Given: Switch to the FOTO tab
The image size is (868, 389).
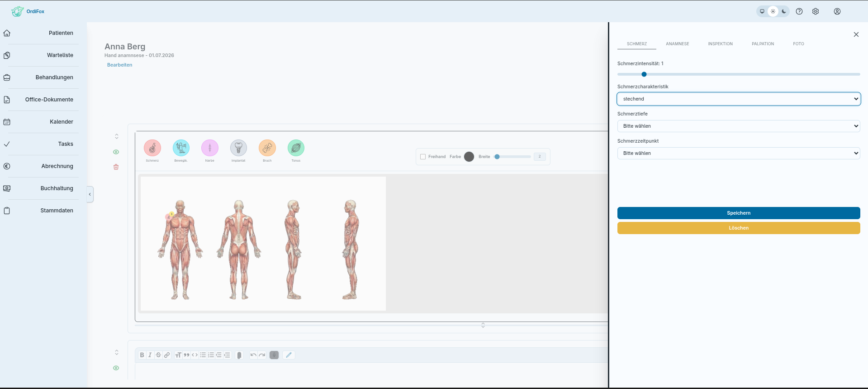Looking at the screenshot, I should click(x=799, y=44).
